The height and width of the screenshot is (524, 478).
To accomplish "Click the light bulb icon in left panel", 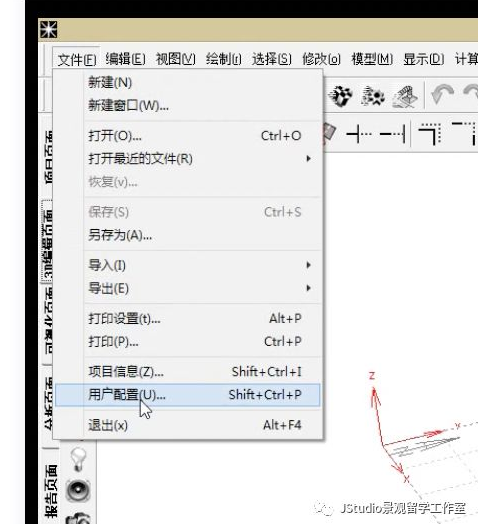I will click(x=79, y=459).
